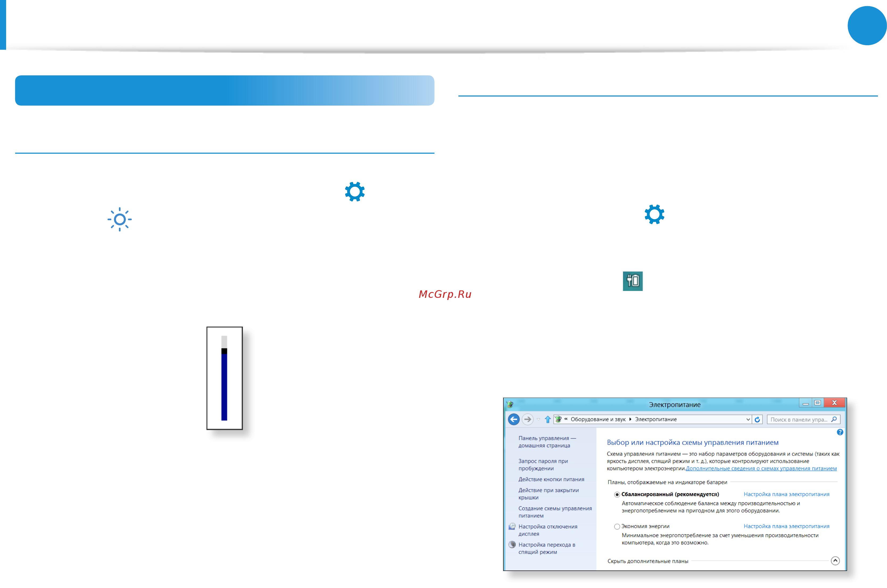
Task: Go to Оборудование и звук breadcrumb
Action: click(598, 419)
